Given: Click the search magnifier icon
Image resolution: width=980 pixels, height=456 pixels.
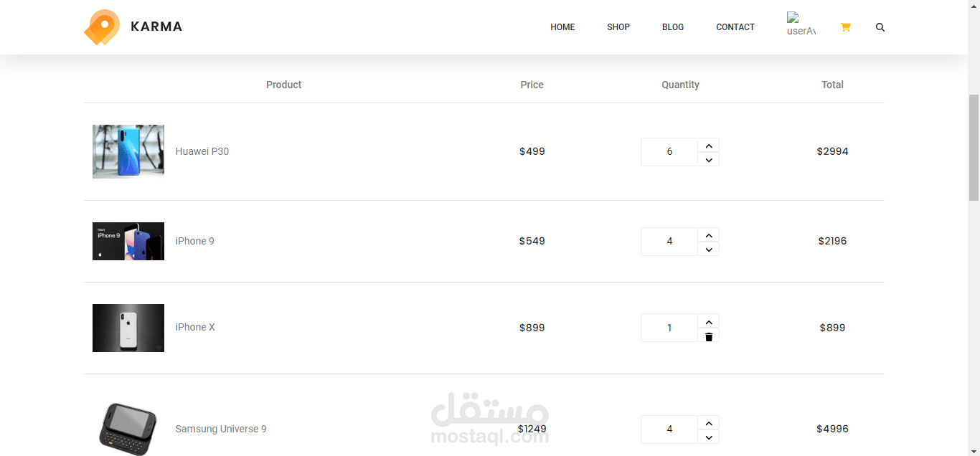Looking at the screenshot, I should click(880, 27).
